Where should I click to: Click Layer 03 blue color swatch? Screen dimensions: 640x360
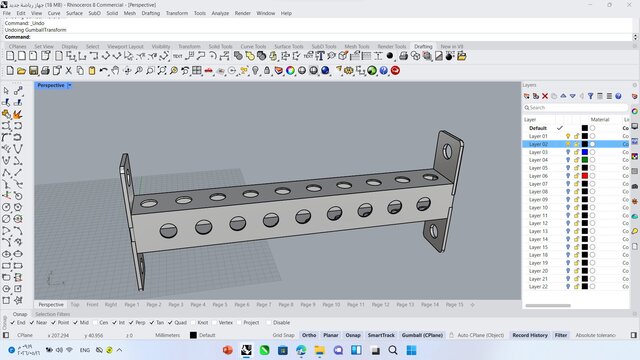585,152
